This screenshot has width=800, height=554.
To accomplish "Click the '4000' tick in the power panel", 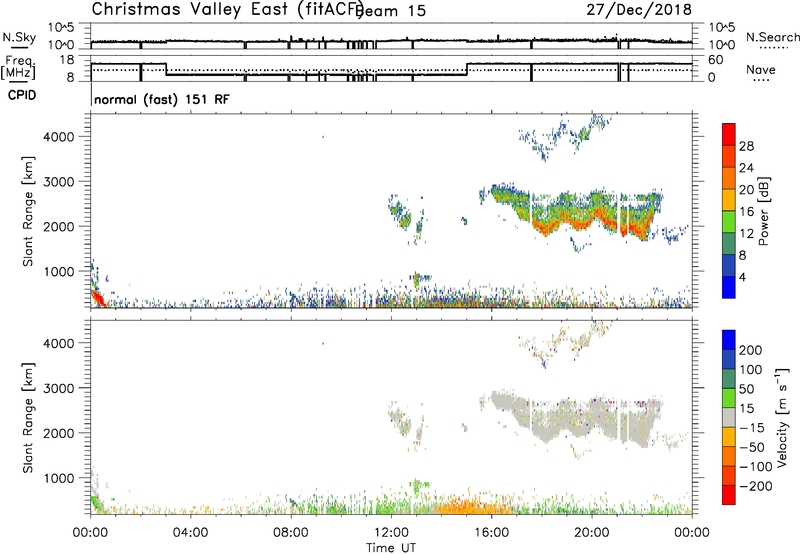I will pyautogui.click(x=58, y=137).
